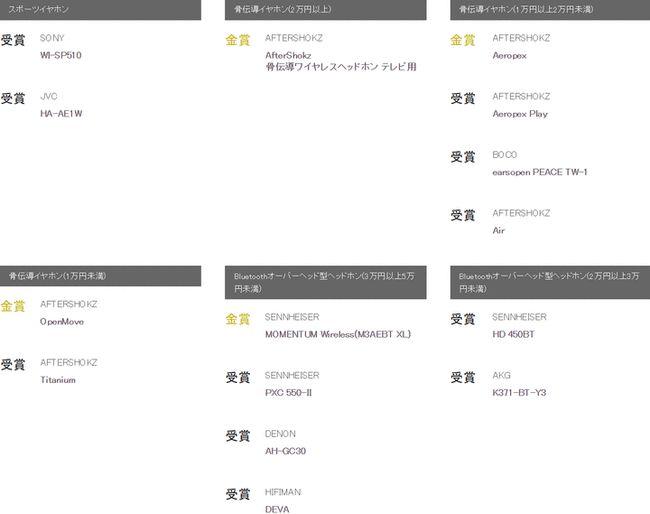
Task: Open the OpenMove gold award entry
Action: [x=62, y=322]
